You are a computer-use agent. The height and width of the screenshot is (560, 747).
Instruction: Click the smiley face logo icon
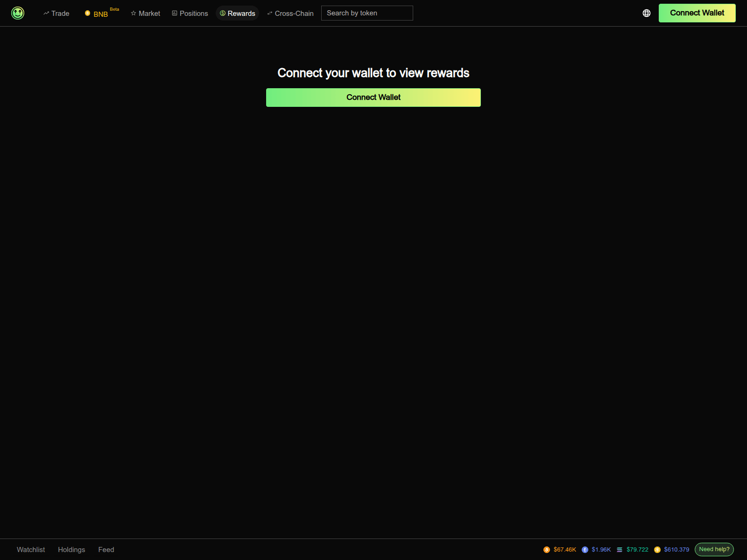pyautogui.click(x=18, y=13)
